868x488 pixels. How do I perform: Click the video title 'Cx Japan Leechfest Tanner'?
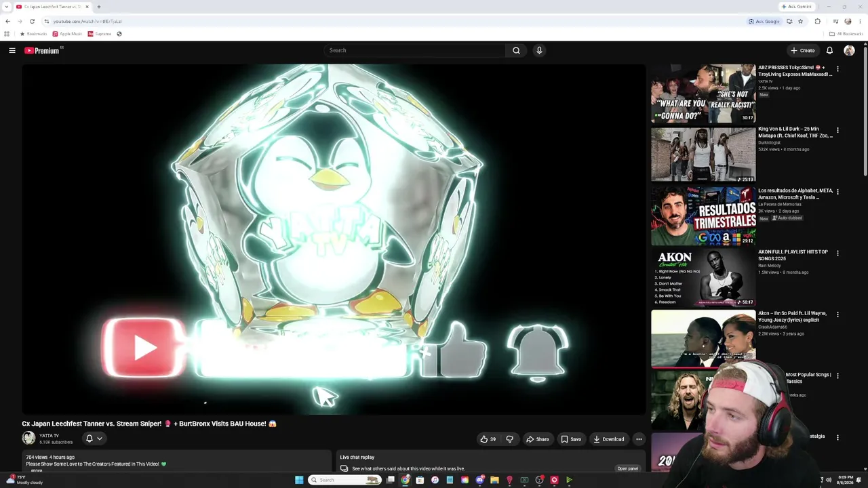point(149,424)
